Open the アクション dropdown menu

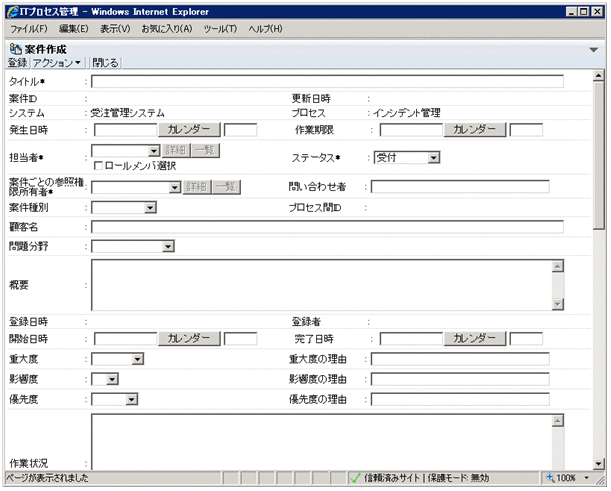[x=57, y=63]
